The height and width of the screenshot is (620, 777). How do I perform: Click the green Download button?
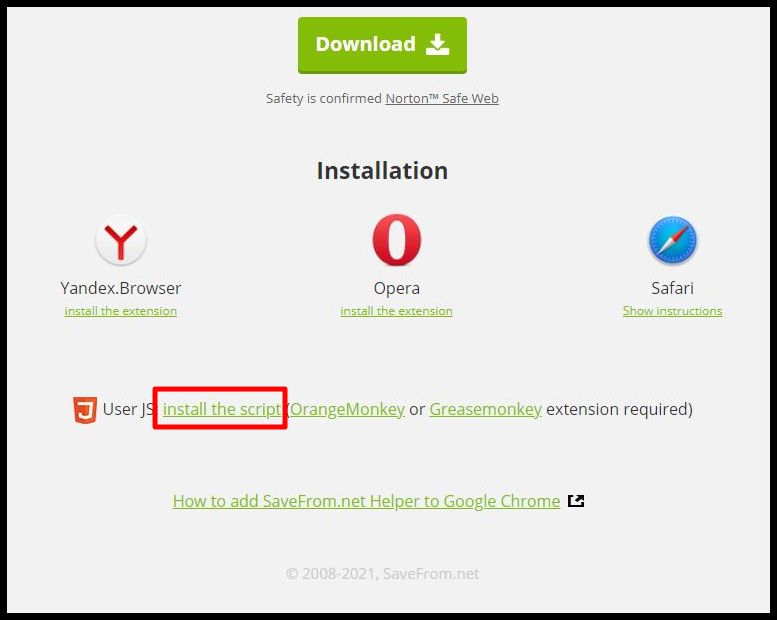[382, 45]
